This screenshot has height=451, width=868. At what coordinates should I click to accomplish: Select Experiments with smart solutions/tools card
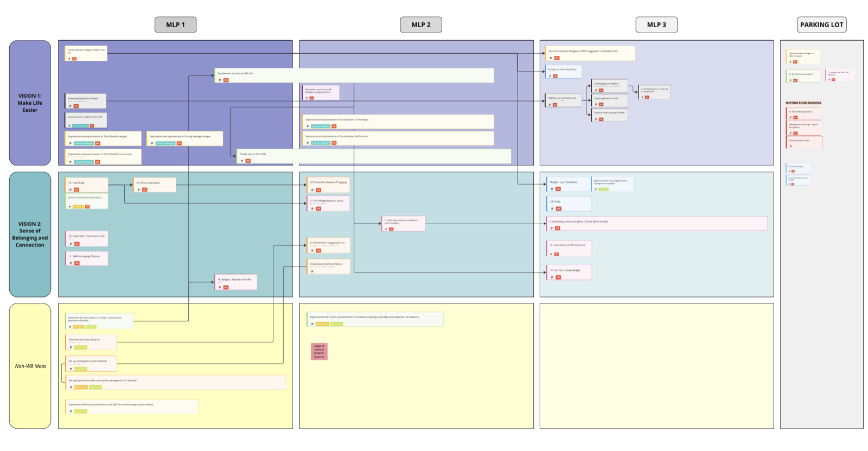(x=375, y=319)
